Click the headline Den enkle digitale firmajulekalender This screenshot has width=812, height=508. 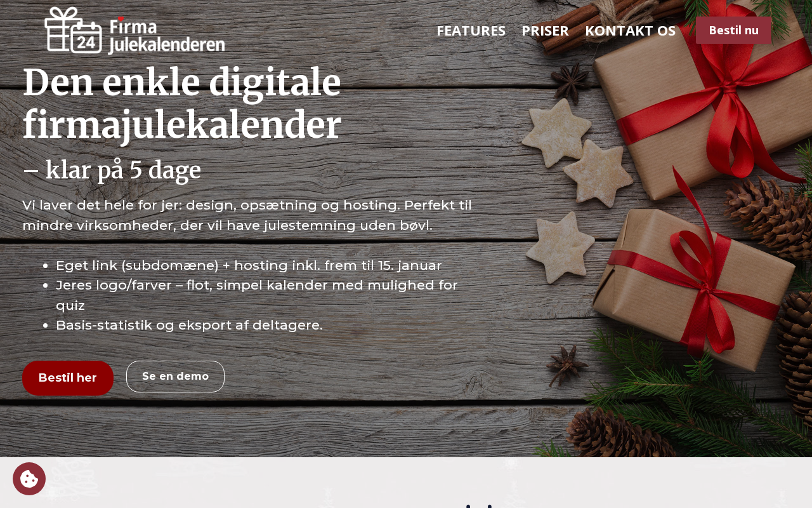[x=182, y=104]
